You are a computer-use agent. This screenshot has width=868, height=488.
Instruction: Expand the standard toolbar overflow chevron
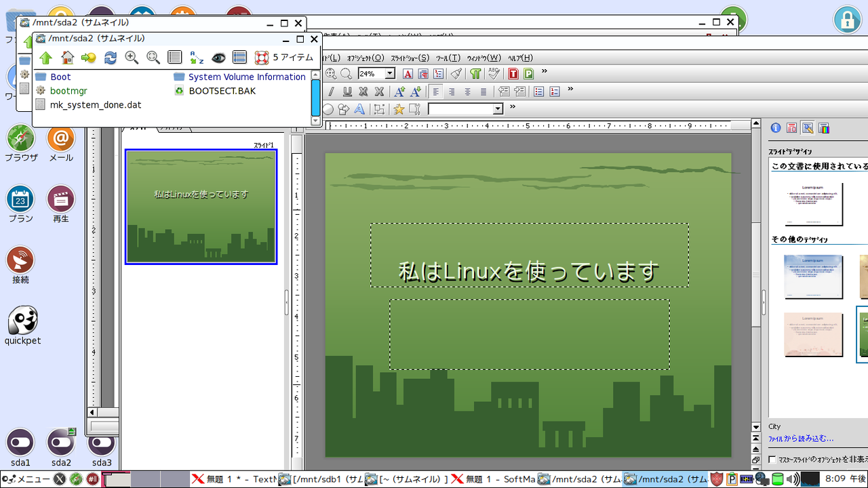point(544,71)
